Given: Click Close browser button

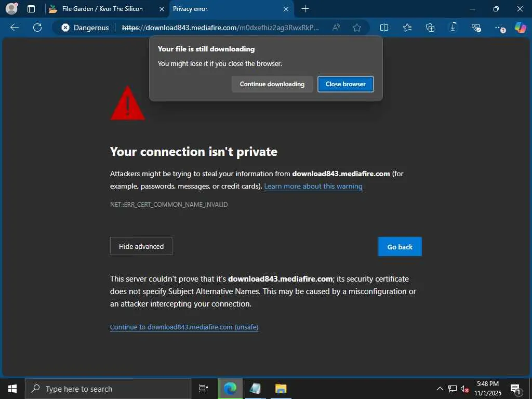Looking at the screenshot, I should (x=345, y=84).
